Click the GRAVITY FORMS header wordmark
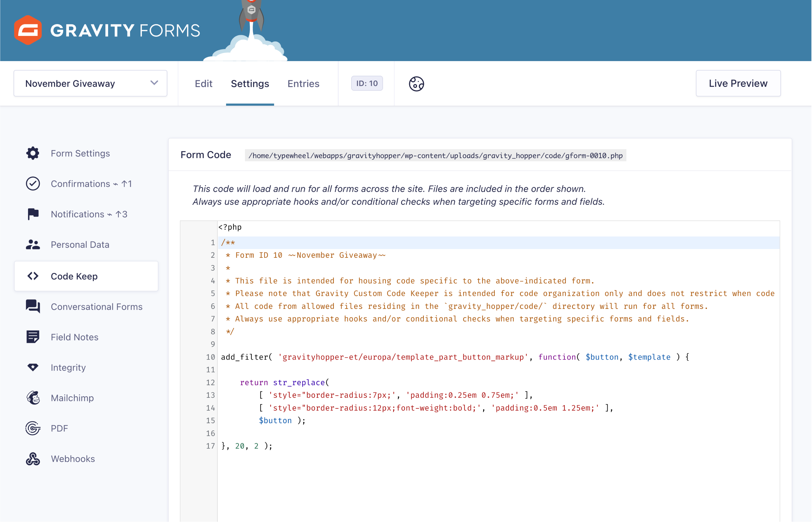The height and width of the screenshot is (522, 812). (x=126, y=30)
